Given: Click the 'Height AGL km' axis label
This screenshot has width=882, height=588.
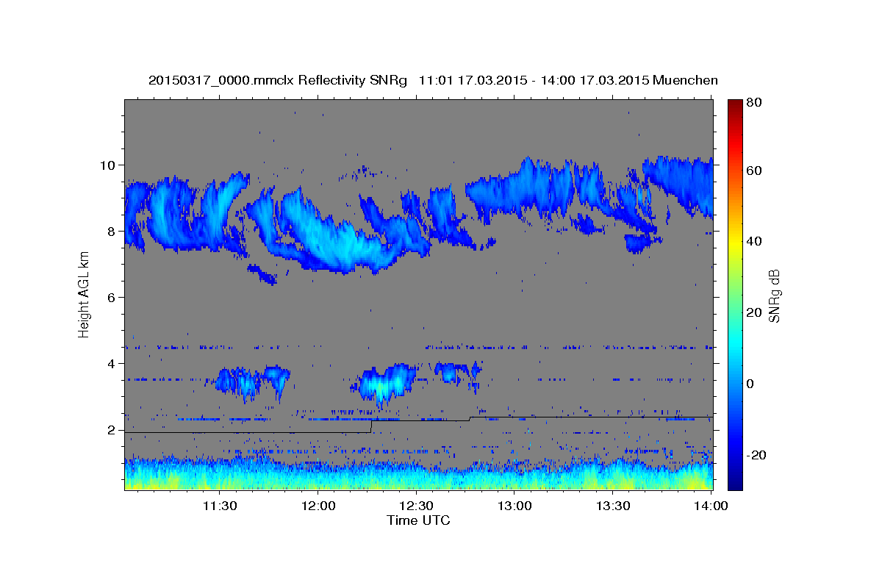Looking at the screenshot, I should [84, 295].
